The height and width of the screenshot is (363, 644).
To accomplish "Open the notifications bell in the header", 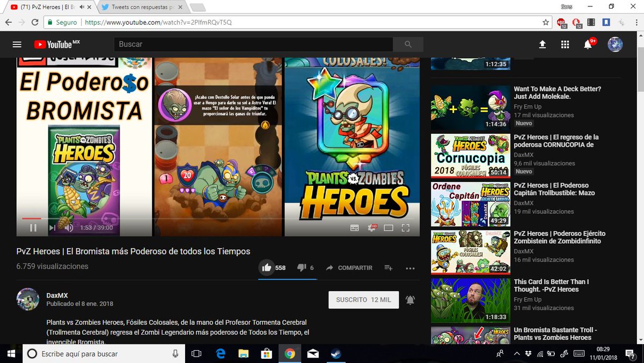I will [x=588, y=45].
